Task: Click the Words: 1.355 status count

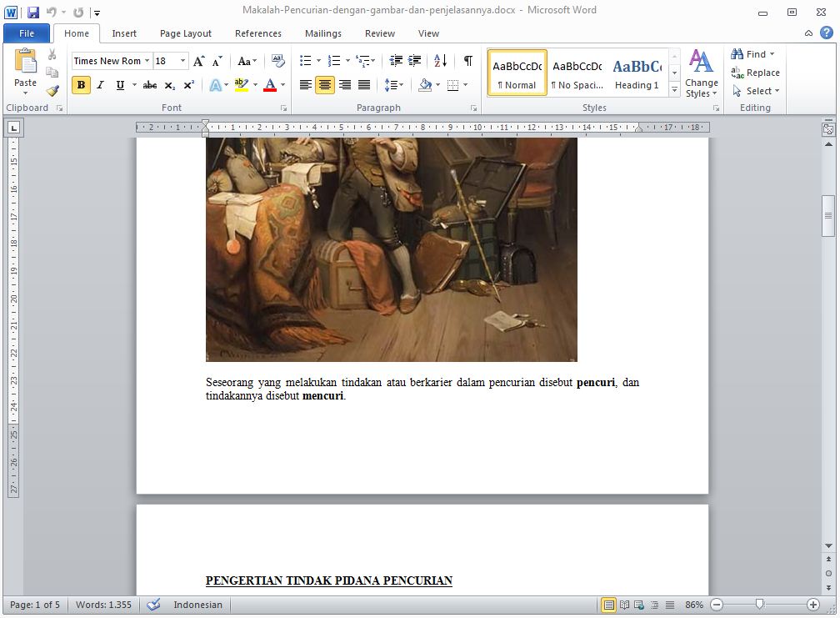Action: click(103, 605)
